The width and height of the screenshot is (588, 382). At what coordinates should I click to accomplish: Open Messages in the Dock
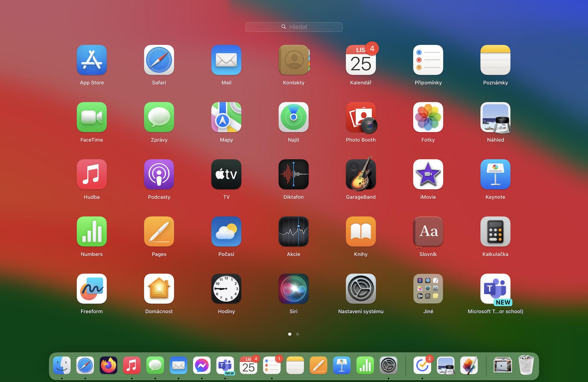pos(155,365)
